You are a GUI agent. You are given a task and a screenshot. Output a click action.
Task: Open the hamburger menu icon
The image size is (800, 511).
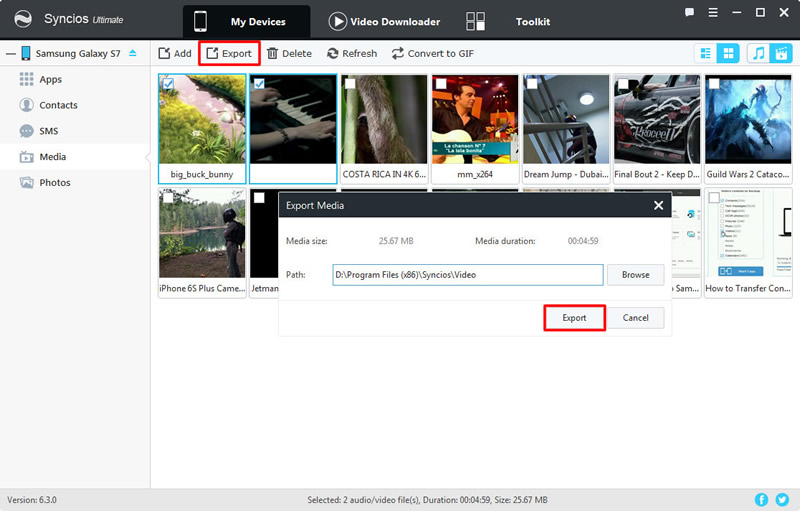tap(713, 12)
